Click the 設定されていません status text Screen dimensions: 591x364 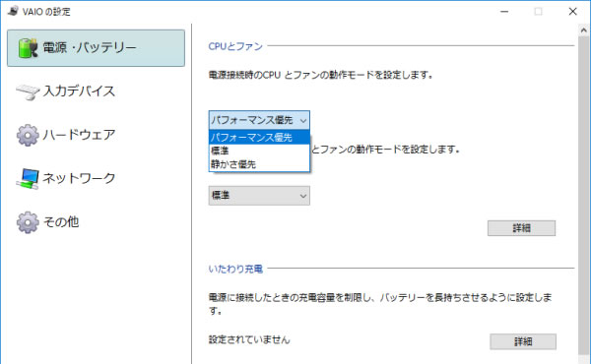coord(249,340)
